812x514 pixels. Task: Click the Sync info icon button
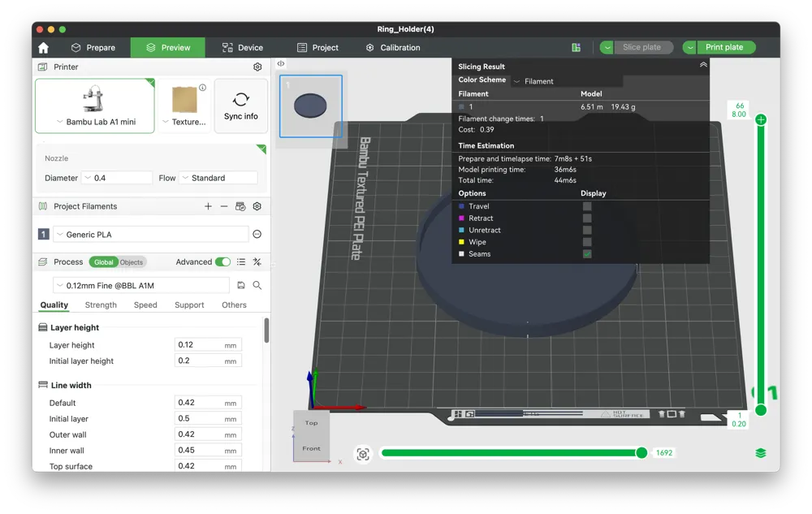[241, 106]
